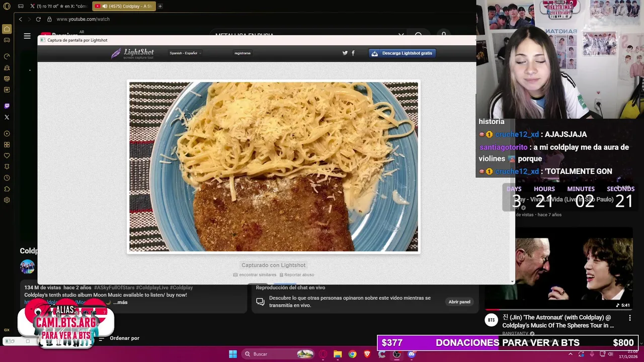Share on Facebook icon in Lightshot header
Screen dimensions: 644x362
tap(353, 53)
